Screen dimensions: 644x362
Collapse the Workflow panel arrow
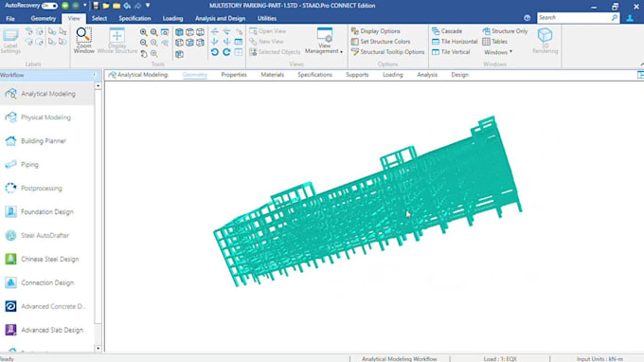pos(95,75)
